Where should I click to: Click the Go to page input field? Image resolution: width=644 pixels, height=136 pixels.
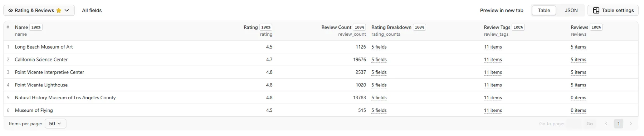pos(574,124)
